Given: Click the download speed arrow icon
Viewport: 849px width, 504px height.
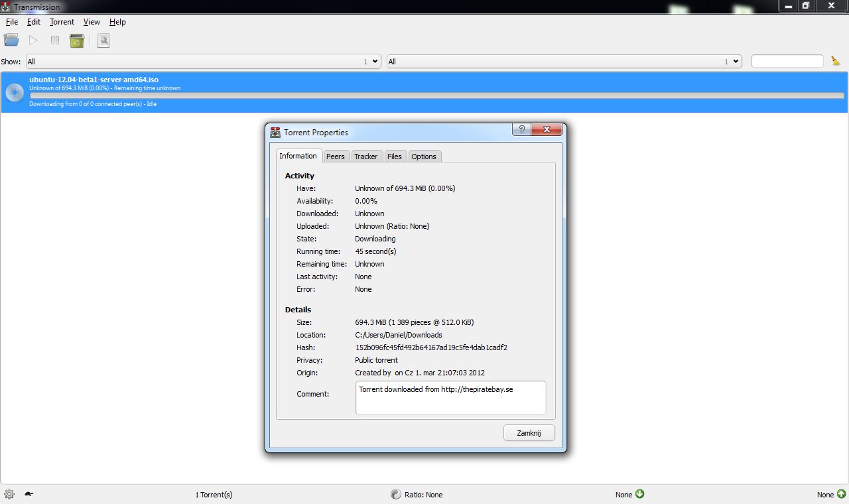Looking at the screenshot, I should [640, 494].
